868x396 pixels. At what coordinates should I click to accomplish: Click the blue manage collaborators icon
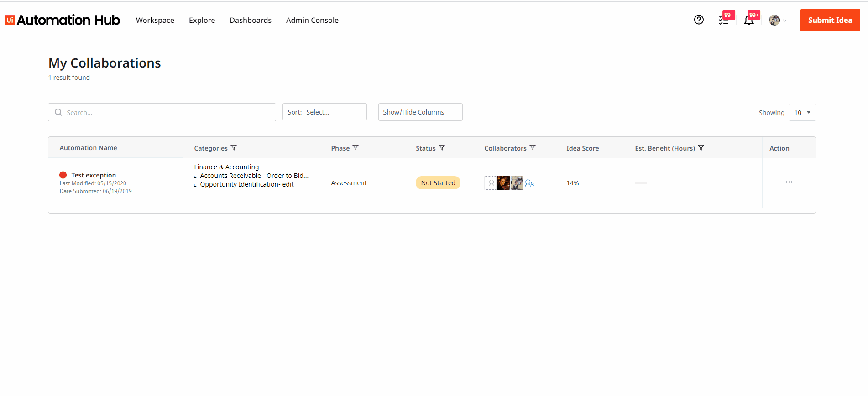529,183
